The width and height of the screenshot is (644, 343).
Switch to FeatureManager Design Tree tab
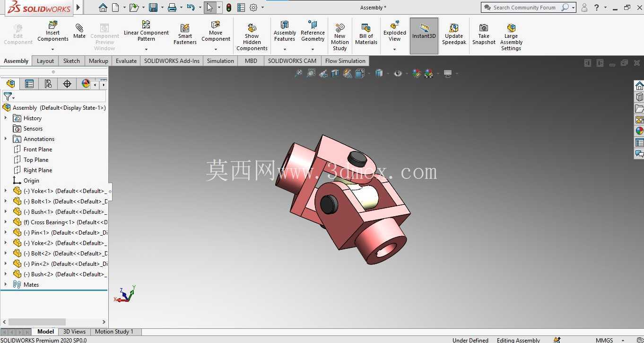(x=10, y=84)
